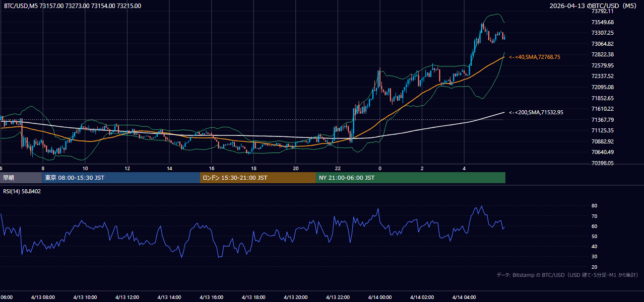The width and height of the screenshot is (644, 302).
Task: Click the 4/13 14:00 date label
Action: (169, 297)
